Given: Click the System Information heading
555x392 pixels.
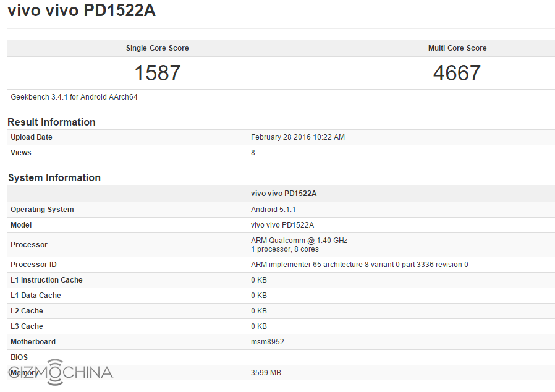Looking at the screenshot, I should (x=54, y=177).
